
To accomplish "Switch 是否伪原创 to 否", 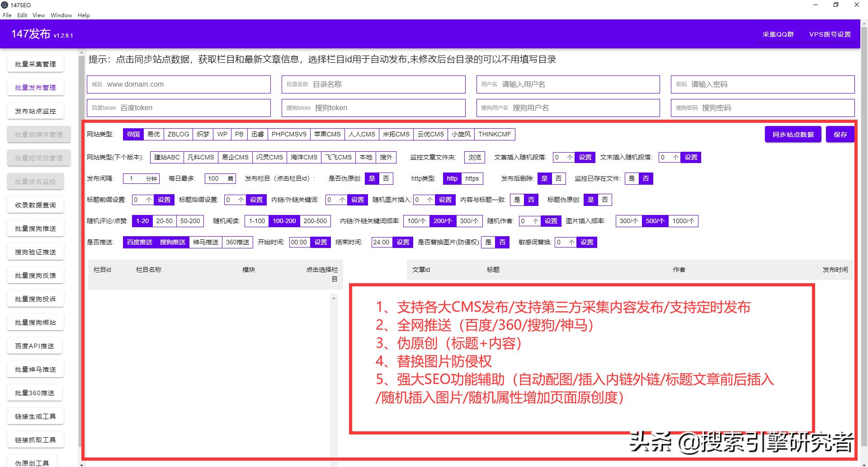I will click(x=386, y=178).
